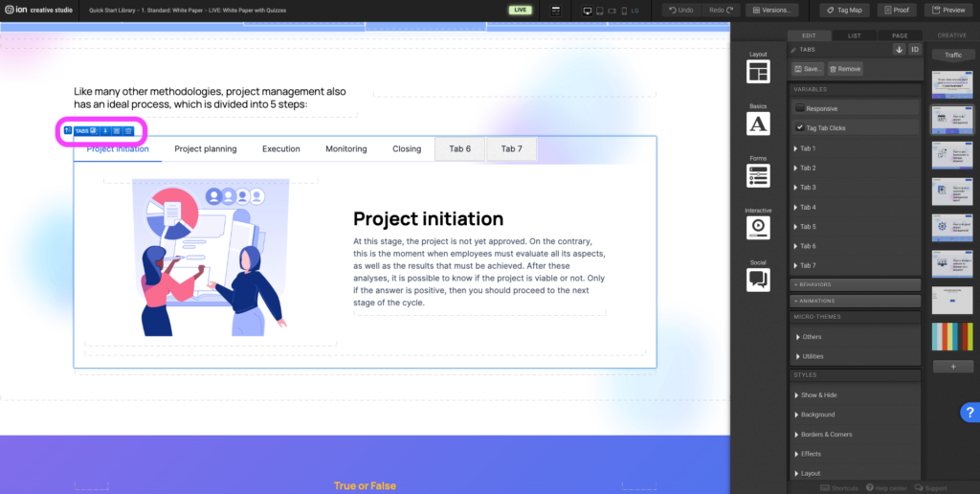Click the trash icon on Tabs toolbar
The width and height of the screenshot is (980, 494).
[128, 131]
